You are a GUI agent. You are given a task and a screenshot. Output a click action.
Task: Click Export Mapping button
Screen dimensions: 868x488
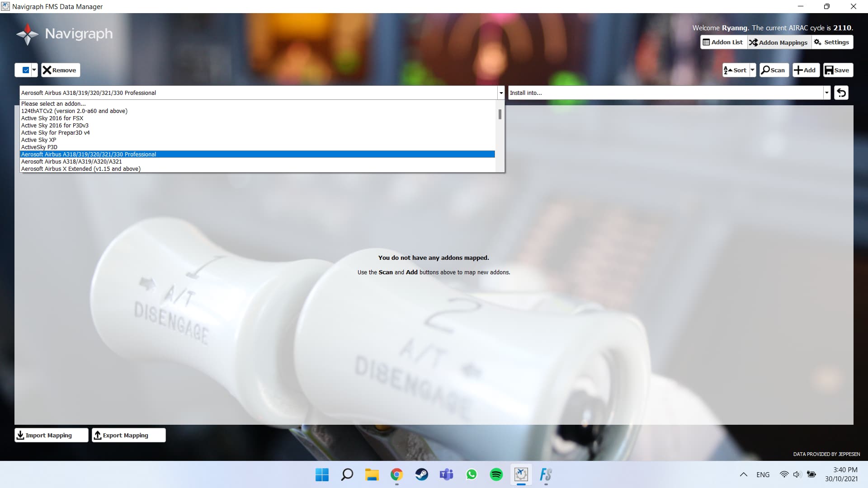pyautogui.click(x=128, y=435)
